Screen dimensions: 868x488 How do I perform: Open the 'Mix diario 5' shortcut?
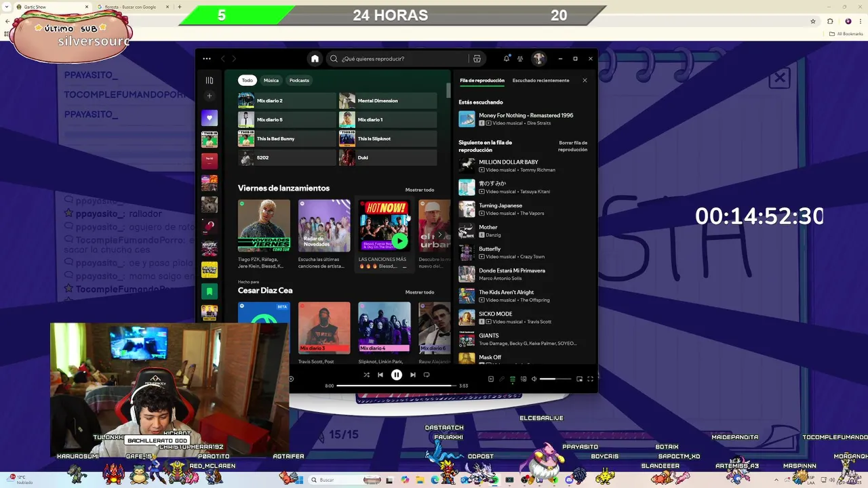tap(287, 120)
